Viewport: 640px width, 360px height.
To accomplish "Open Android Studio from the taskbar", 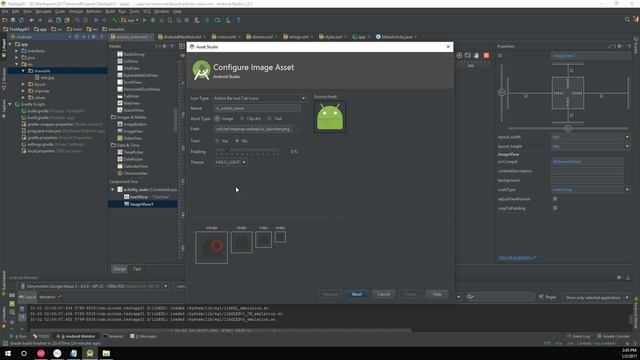I will point(90,353).
